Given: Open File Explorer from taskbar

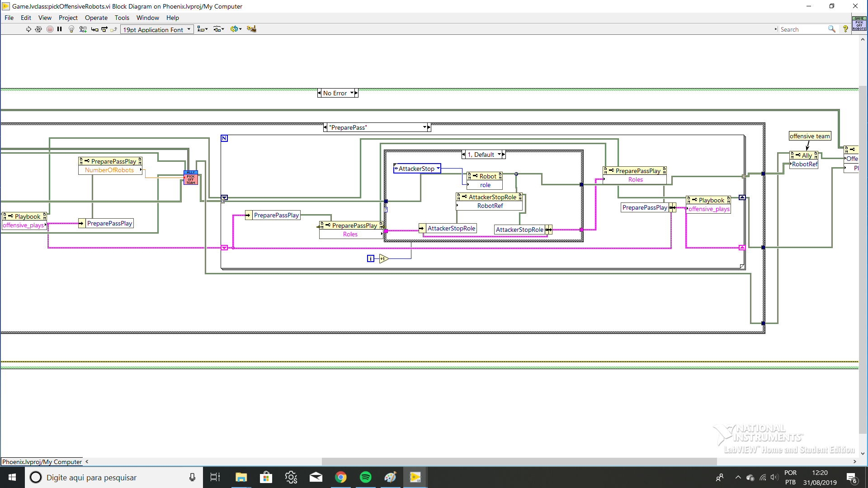Looking at the screenshot, I should pyautogui.click(x=241, y=477).
